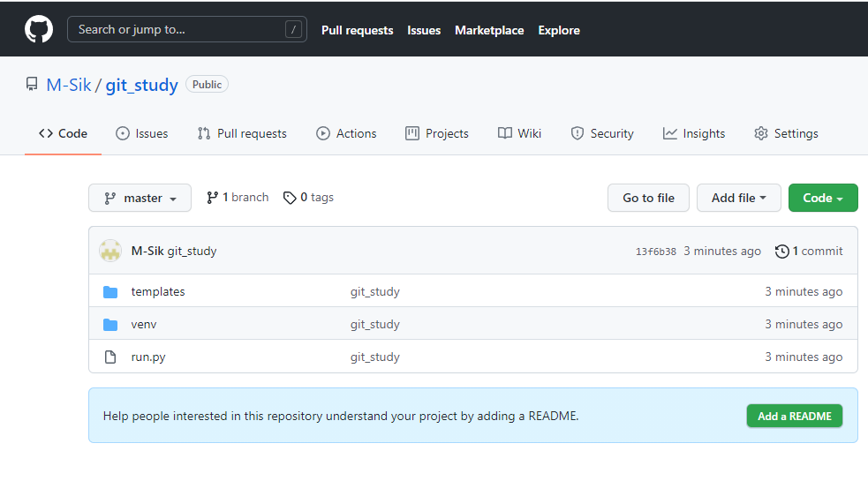868x481 pixels.
Task: Open Pull requests in top navigation
Action: pyautogui.click(x=357, y=30)
